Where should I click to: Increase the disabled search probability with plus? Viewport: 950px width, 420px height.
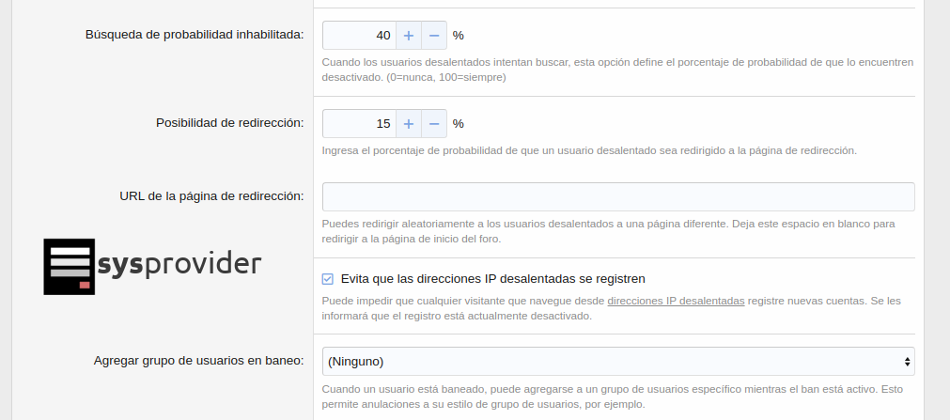[408, 35]
